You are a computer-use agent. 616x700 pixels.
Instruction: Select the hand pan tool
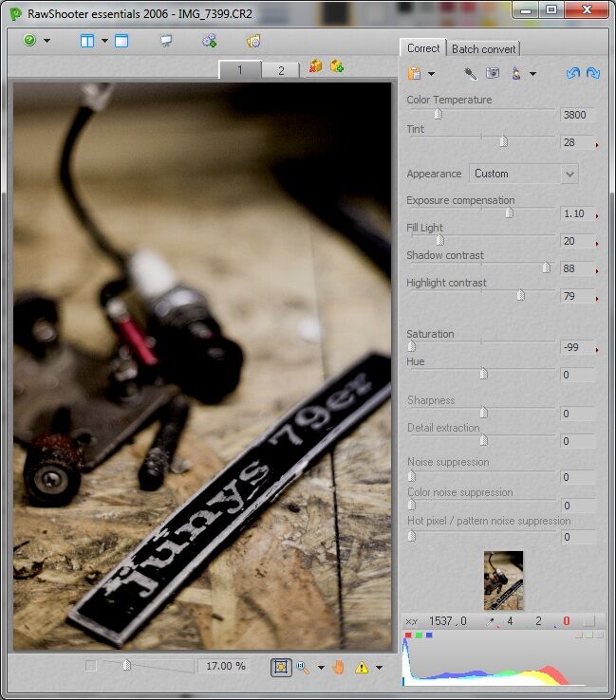(339, 667)
